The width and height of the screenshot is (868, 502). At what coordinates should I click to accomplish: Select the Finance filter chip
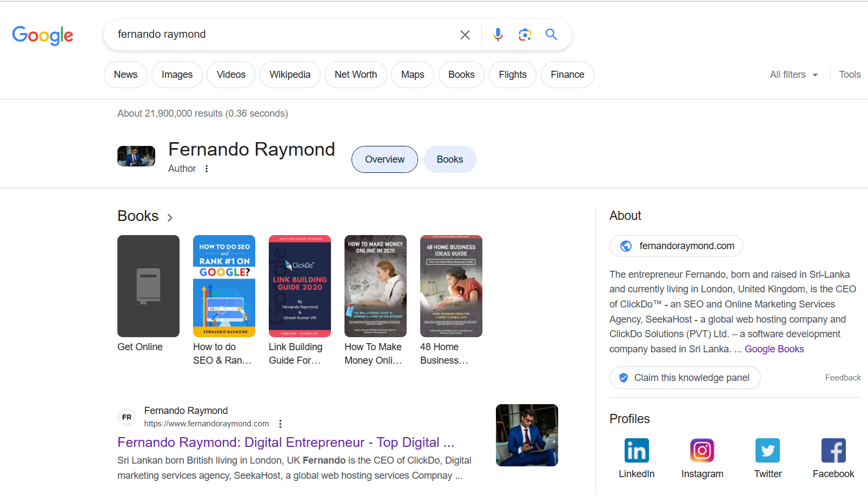tap(567, 75)
